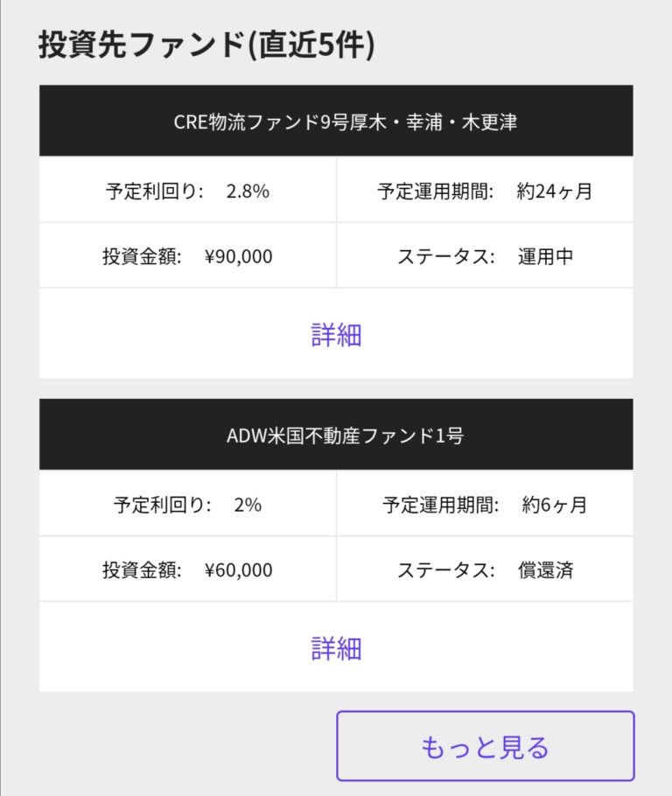Viewport: 672px width, 796px height.
Task: Click the 約24ヶ月 period value
Action: click(555, 191)
